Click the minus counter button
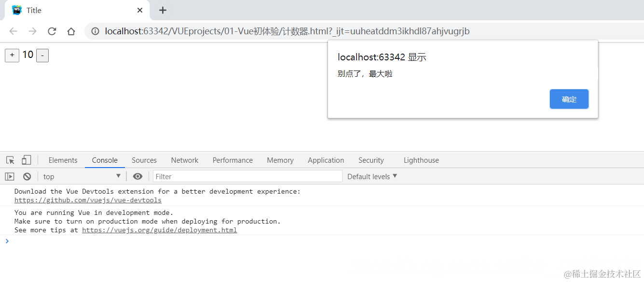Image resolution: width=644 pixels, height=282 pixels. 42,56
